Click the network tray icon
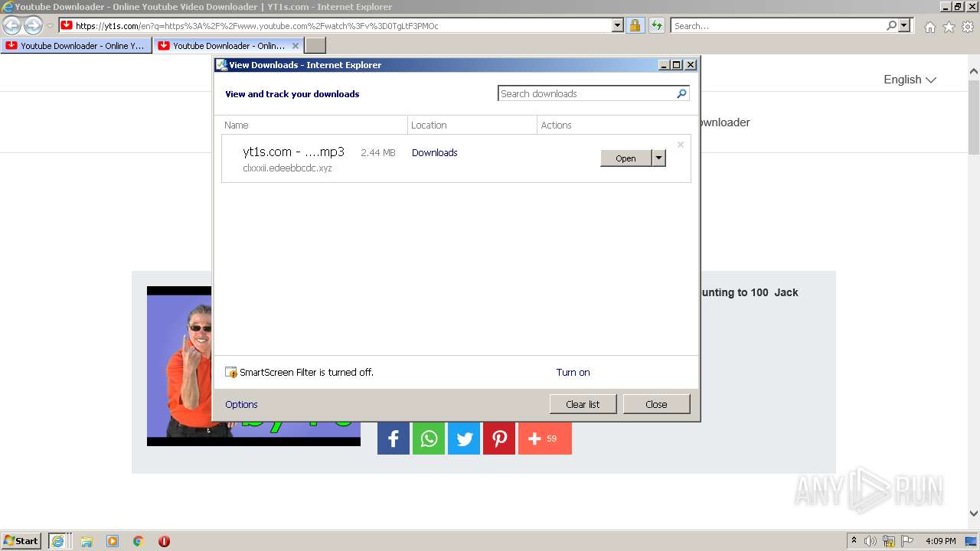Screen dimensions: 980x551 click(889, 541)
